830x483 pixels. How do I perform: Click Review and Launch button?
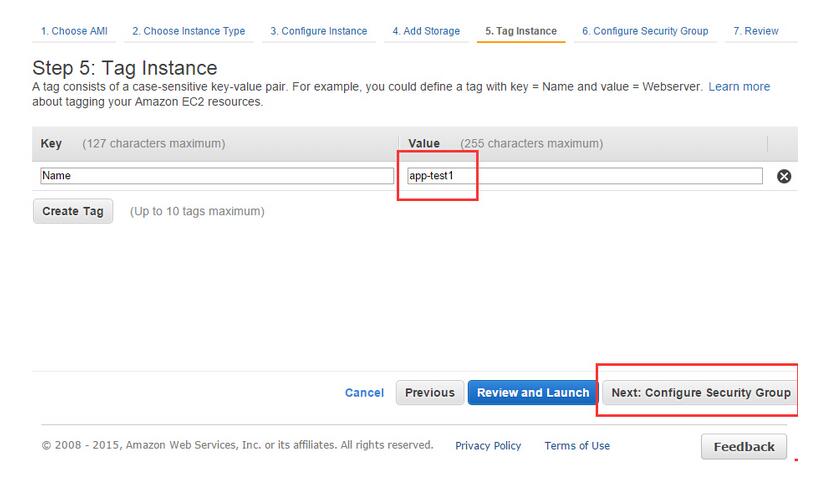533,393
